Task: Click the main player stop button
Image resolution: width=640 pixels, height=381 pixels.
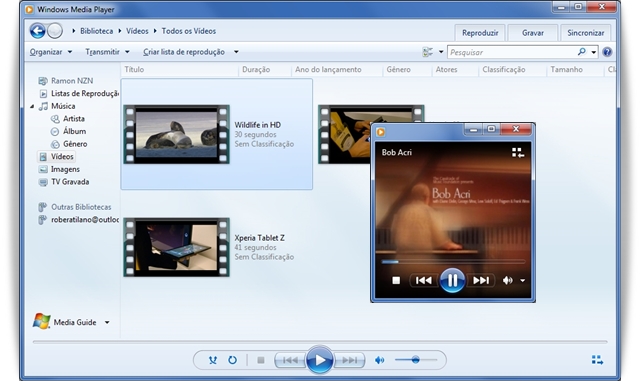Action: (261, 360)
